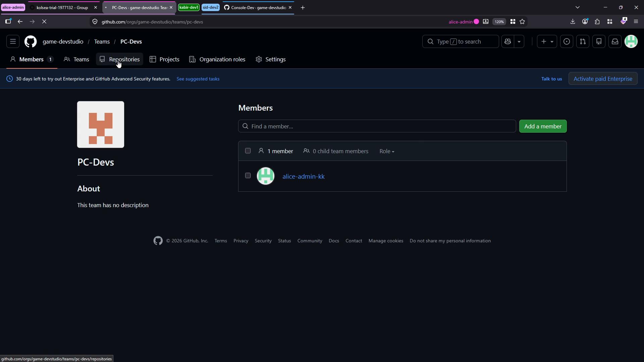Open the Pull requests icon in header
The image size is (644, 362).
[583, 42]
